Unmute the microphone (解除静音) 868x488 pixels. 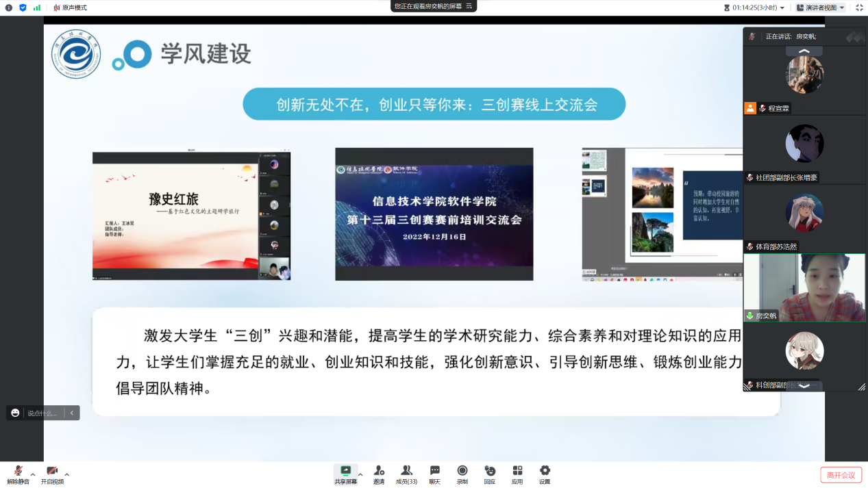click(x=18, y=474)
